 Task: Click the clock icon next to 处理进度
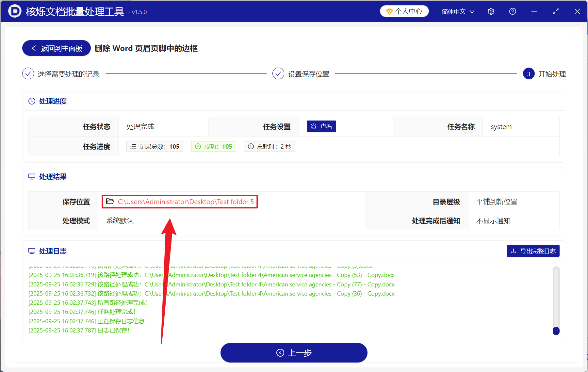[x=31, y=101]
